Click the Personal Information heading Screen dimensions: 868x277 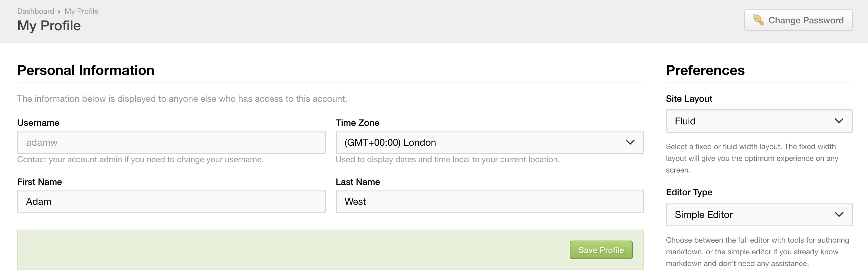[86, 70]
